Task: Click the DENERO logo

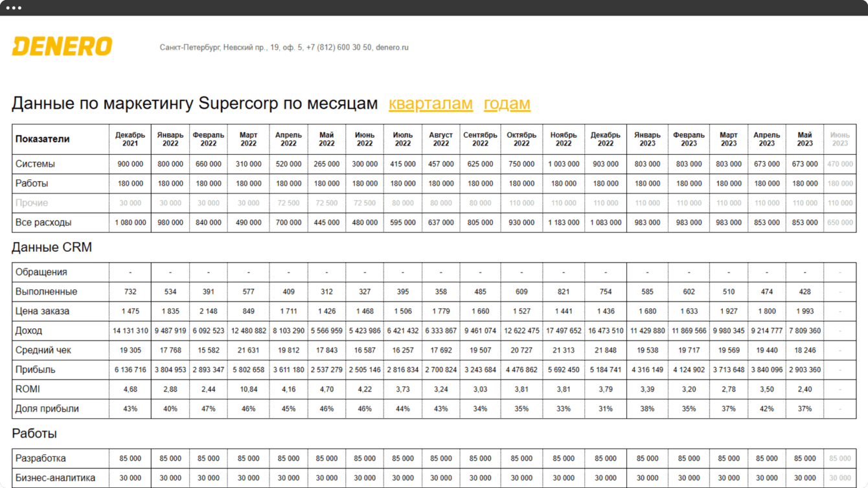Action: (62, 47)
